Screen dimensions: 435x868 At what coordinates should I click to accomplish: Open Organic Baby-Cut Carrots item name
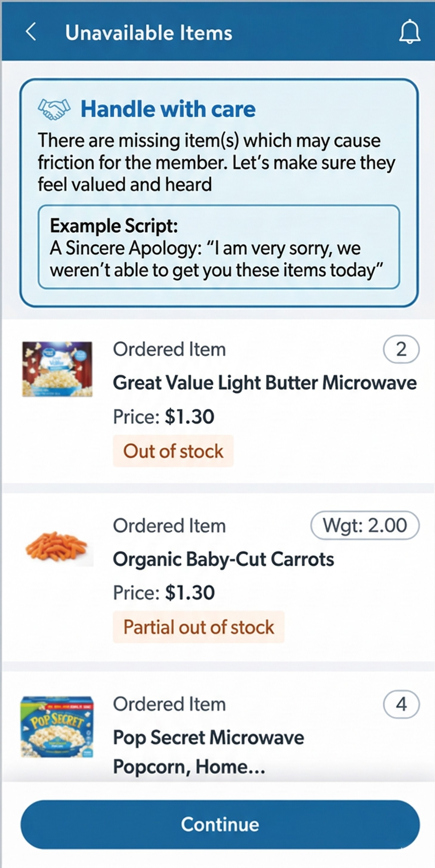tap(223, 559)
